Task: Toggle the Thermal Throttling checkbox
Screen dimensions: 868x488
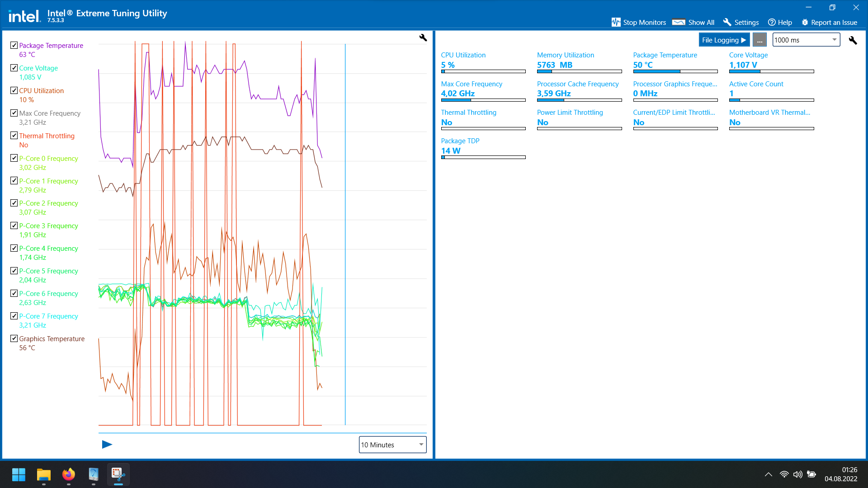Action: click(14, 136)
